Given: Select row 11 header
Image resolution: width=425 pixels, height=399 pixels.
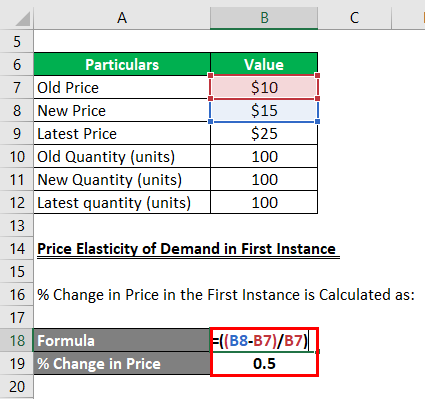Looking at the screenshot, I should point(17,179).
